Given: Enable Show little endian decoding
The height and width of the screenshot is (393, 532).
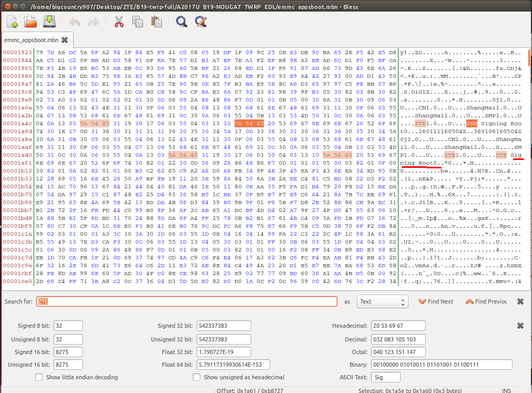Looking at the screenshot, I should (39, 377).
